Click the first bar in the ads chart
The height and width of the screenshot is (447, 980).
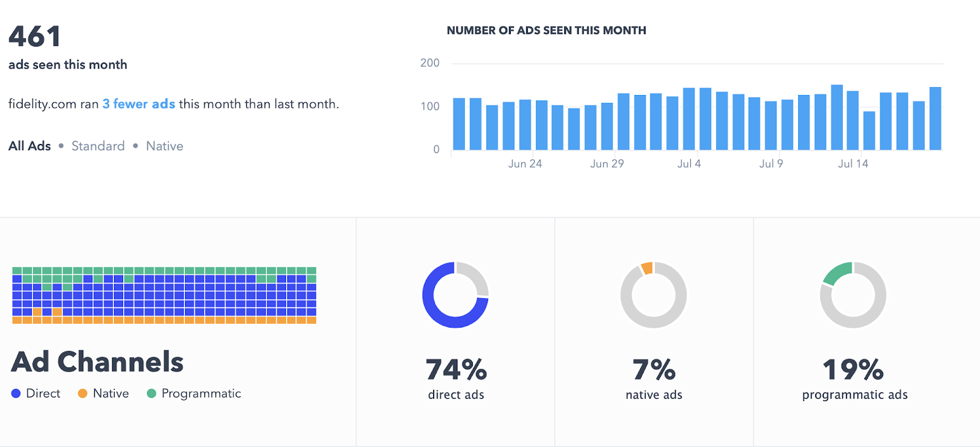(x=459, y=124)
